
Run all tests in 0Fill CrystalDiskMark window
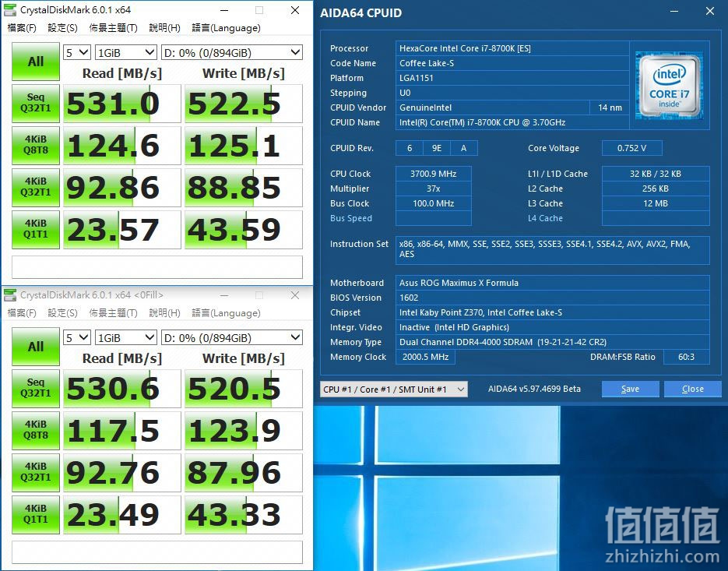[36, 347]
